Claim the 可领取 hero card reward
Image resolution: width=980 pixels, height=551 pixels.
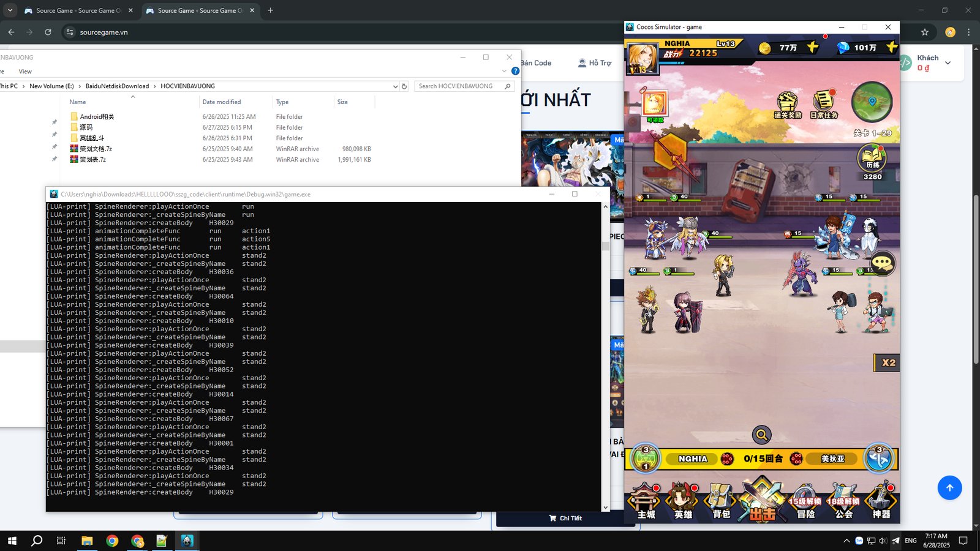click(x=655, y=105)
